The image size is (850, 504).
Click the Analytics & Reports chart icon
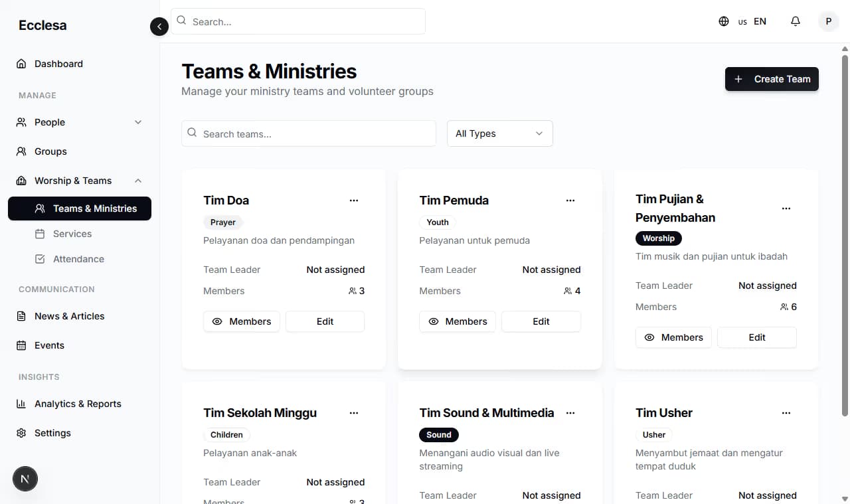21,404
